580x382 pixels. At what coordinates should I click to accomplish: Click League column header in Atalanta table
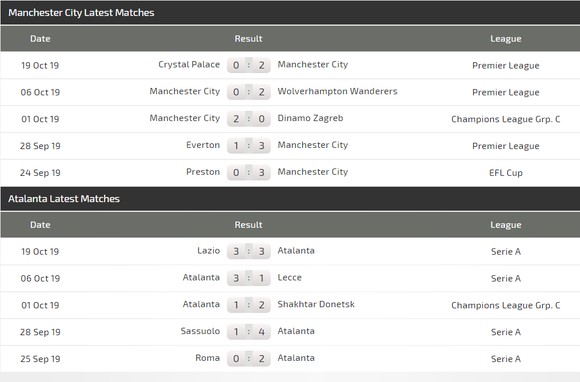coord(506,225)
